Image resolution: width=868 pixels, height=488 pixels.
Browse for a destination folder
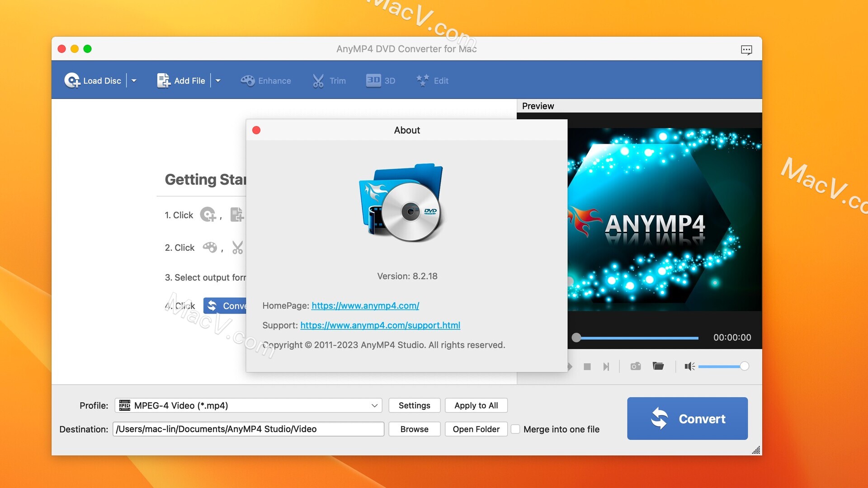(414, 429)
